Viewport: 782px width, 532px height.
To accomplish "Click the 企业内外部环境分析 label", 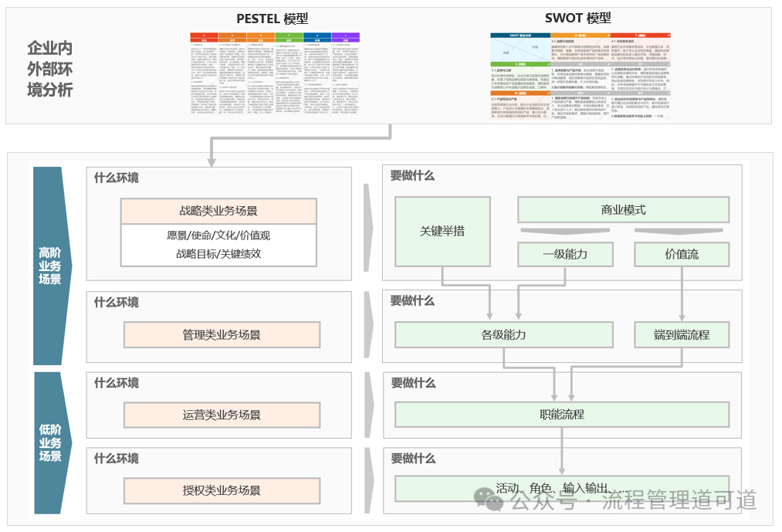I will coord(50,69).
